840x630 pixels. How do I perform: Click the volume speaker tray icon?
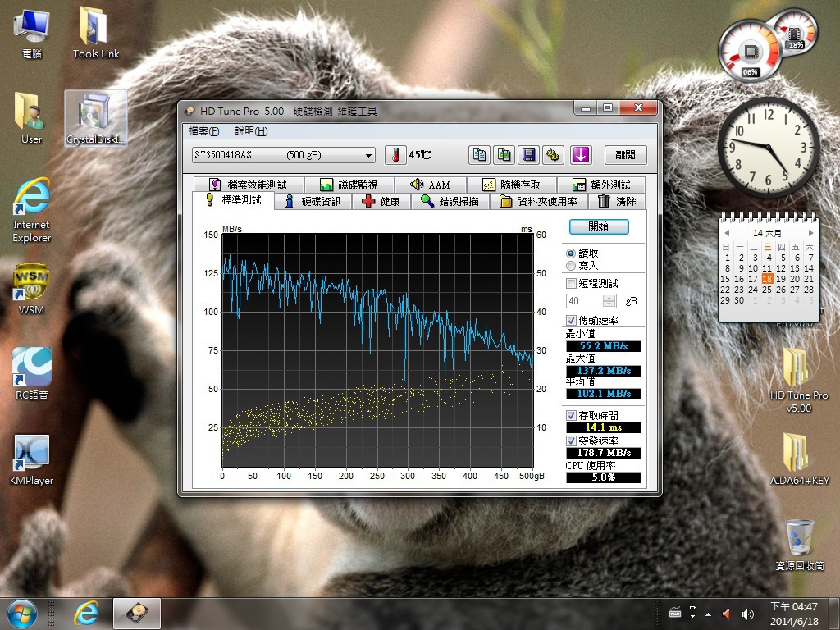tap(746, 614)
